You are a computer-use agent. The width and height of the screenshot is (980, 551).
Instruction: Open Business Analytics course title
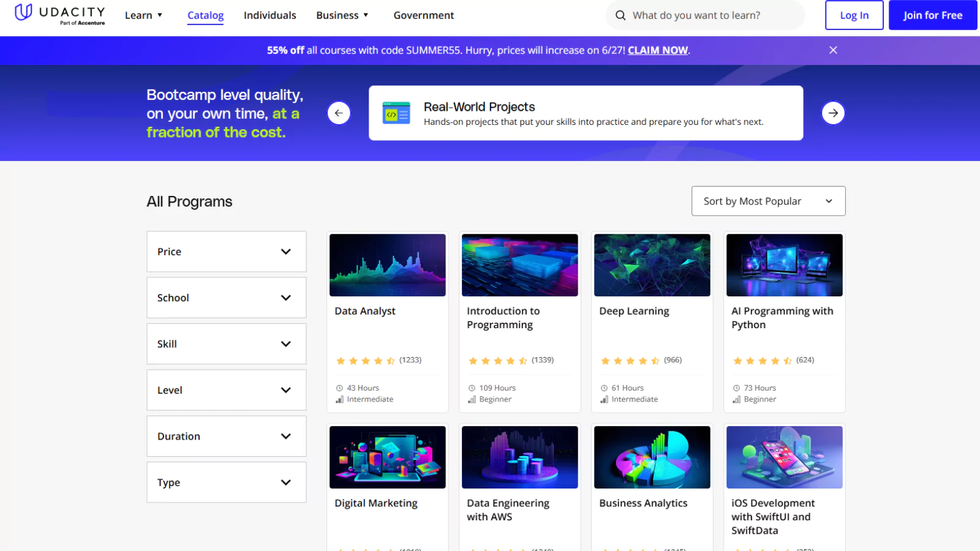click(643, 503)
